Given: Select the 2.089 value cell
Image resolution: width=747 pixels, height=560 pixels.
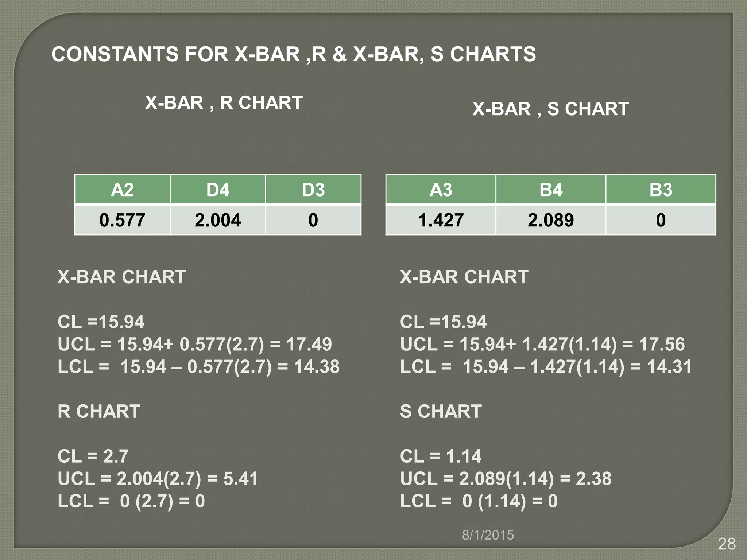Looking at the screenshot, I should tap(551, 220).
